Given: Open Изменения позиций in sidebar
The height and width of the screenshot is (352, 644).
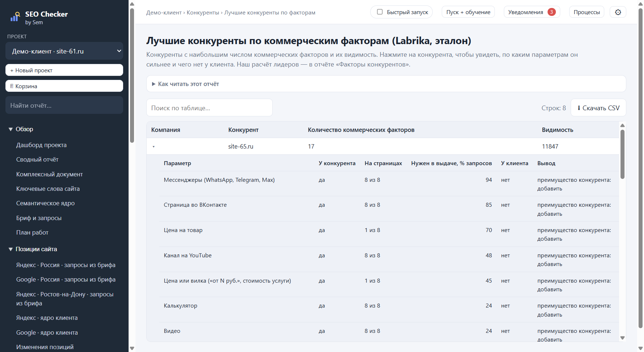Looking at the screenshot, I should click(x=45, y=347).
